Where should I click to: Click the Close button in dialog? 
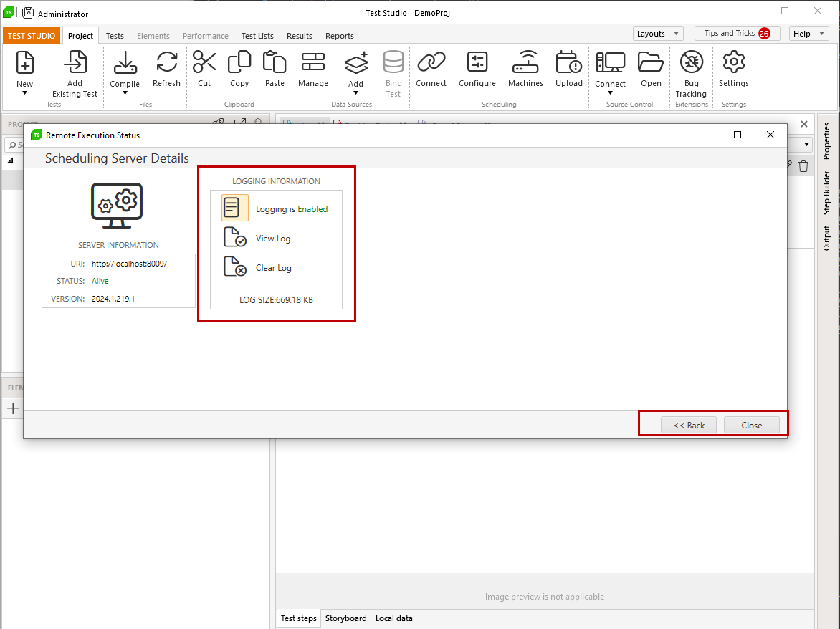tap(752, 425)
